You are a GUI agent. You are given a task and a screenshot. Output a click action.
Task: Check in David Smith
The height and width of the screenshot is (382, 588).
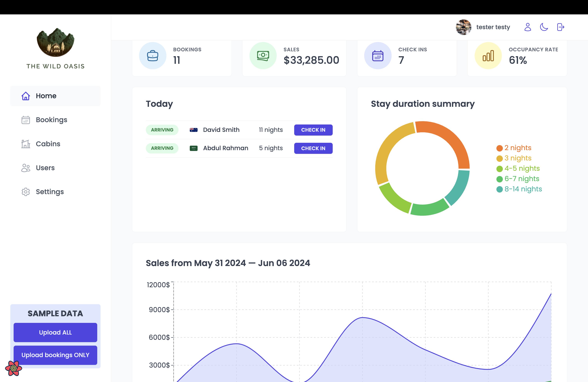pos(313,130)
